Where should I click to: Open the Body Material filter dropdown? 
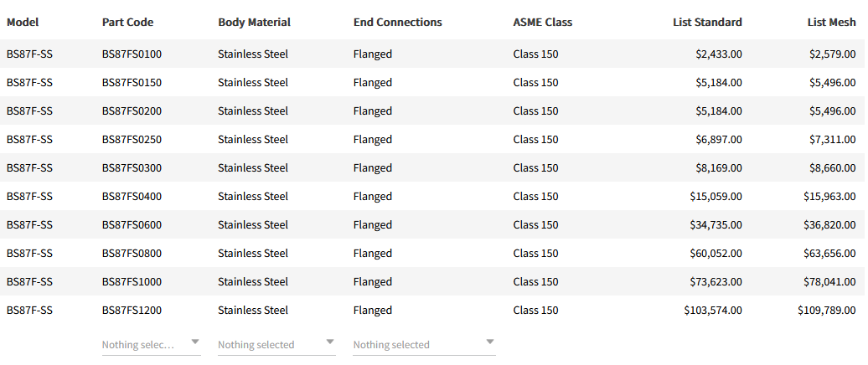click(276, 344)
